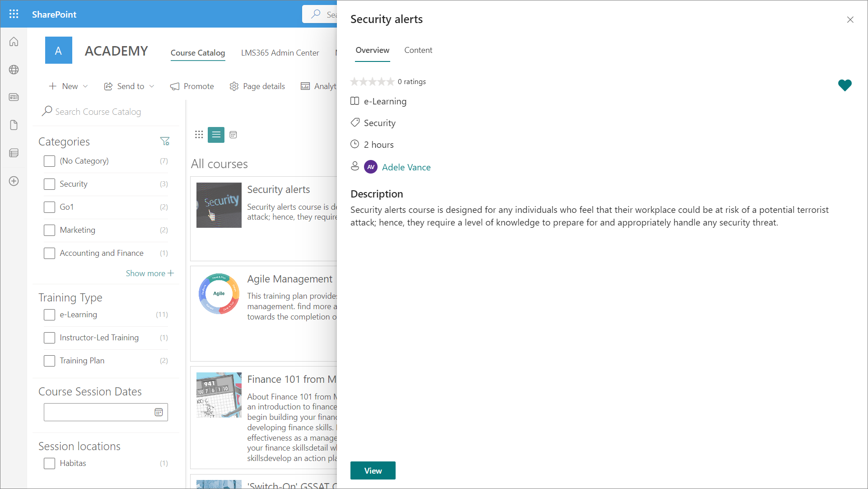868x489 pixels.
Task: Click the clear filters funnel icon
Action: click(x=165, y=141)
